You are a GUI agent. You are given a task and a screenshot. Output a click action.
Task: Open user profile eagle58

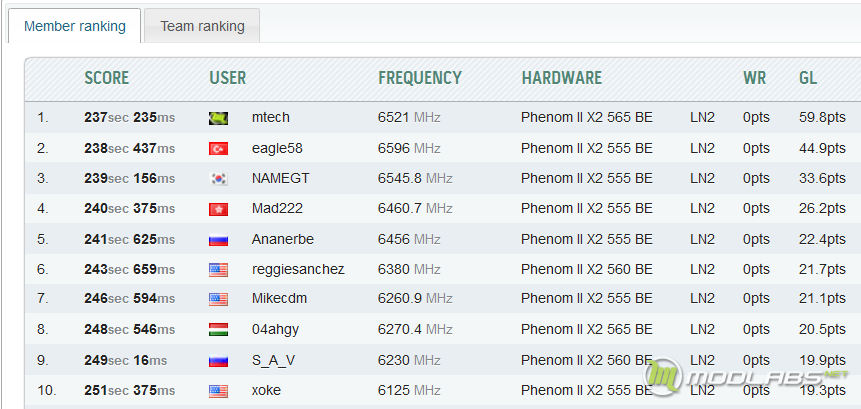tap(277, 148)
